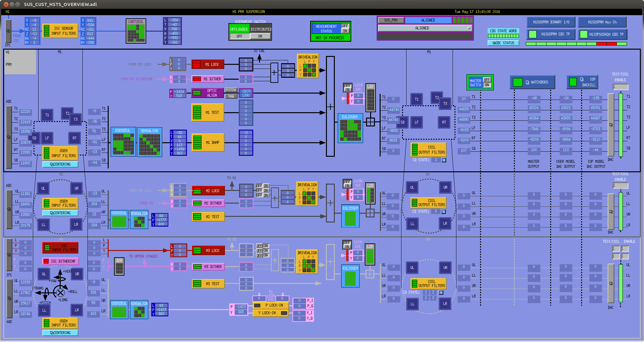Open the M1 SENSALIGN matrix

(x=149, y=142)
